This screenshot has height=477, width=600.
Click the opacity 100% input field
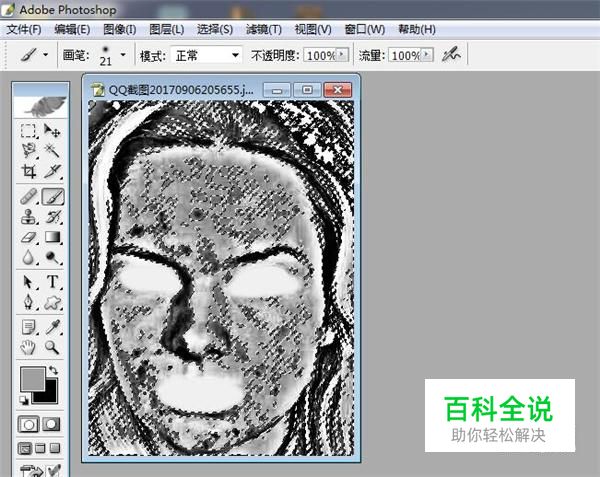tap(320, 55)
